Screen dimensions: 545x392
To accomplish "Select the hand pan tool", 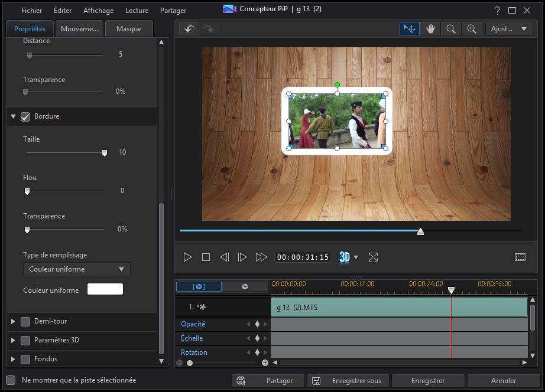I will (430, 29).
